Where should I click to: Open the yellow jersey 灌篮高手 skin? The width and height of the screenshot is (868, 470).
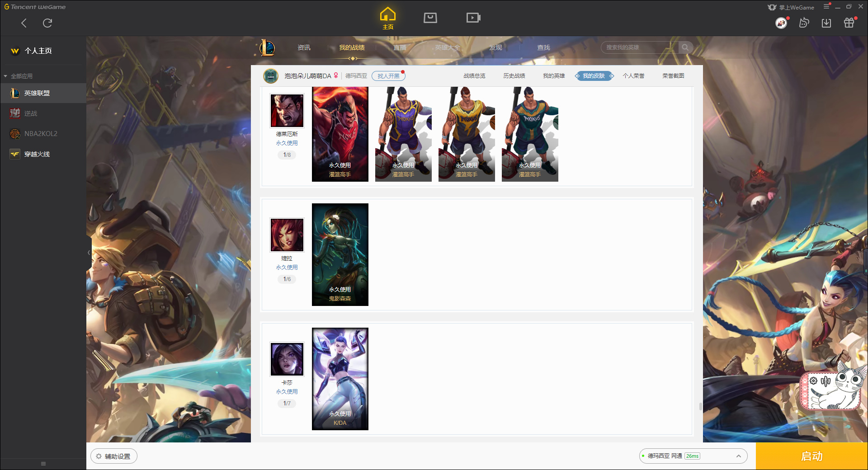coord(467,134)
